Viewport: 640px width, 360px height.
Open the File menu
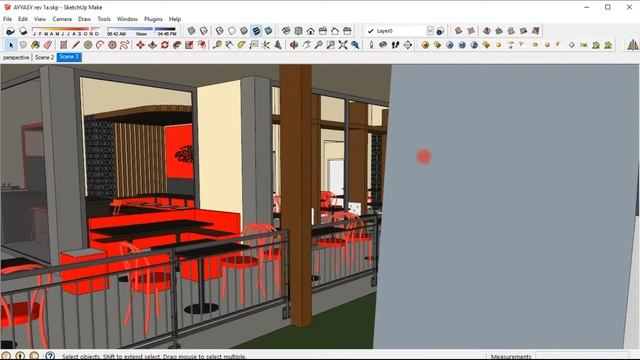pyautogui.click(x=7, y=19)
